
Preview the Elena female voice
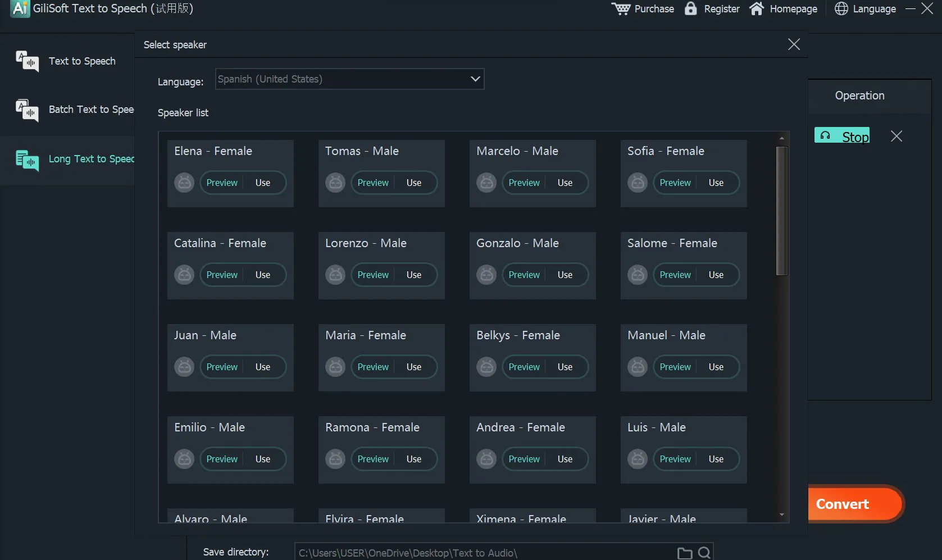pyautogui.click(x=222, y=183)
